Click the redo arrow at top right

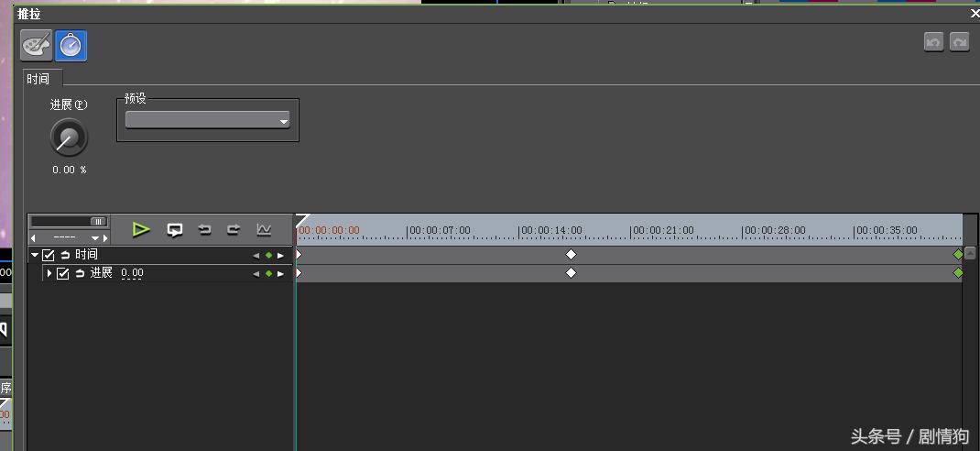[959, 42]
